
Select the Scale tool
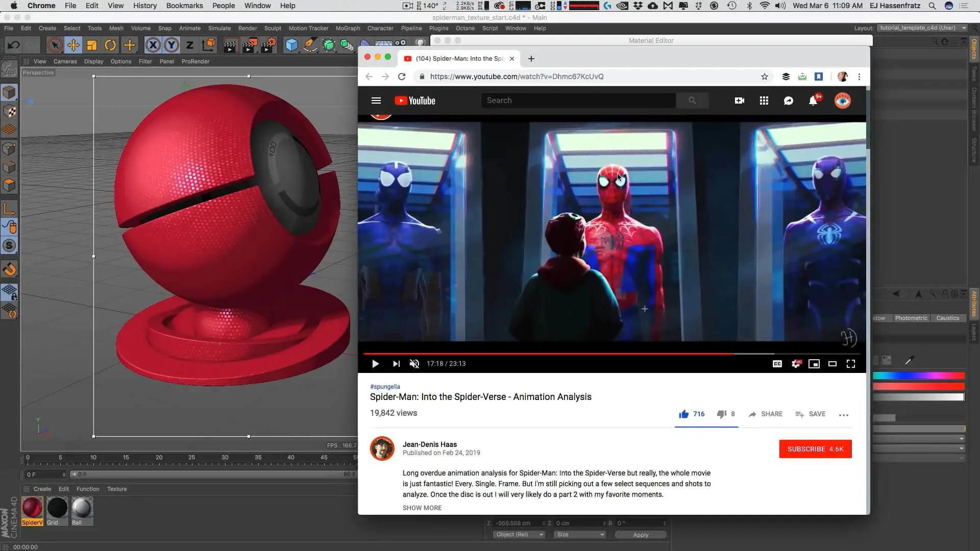(x=92, y=45)
